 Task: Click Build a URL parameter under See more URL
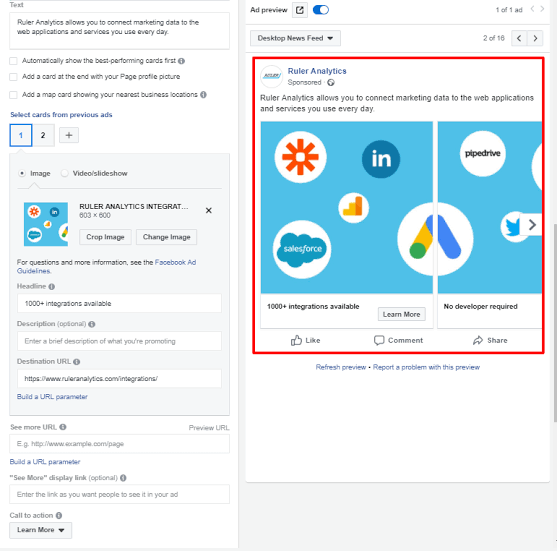(x=45, y=462)
